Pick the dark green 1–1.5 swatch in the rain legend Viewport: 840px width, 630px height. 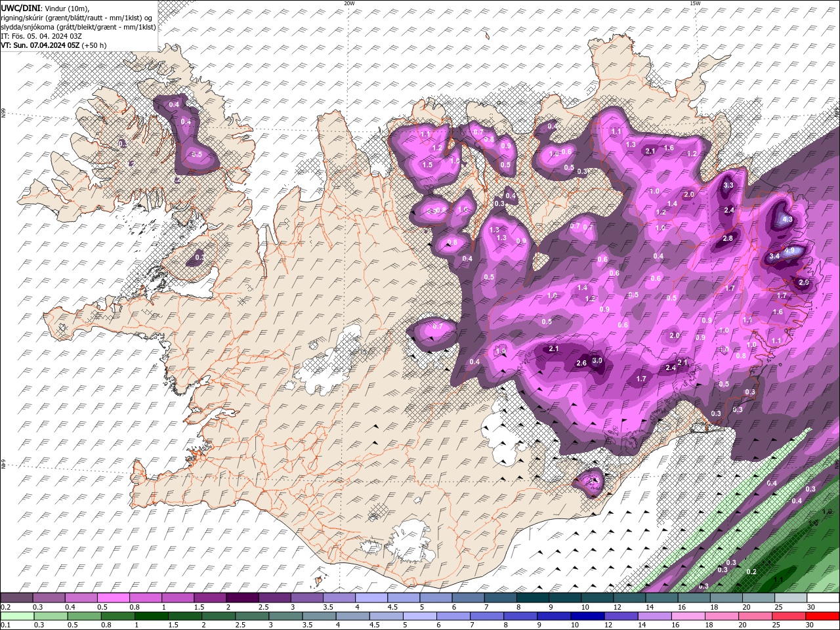click(x=153, y=616)
